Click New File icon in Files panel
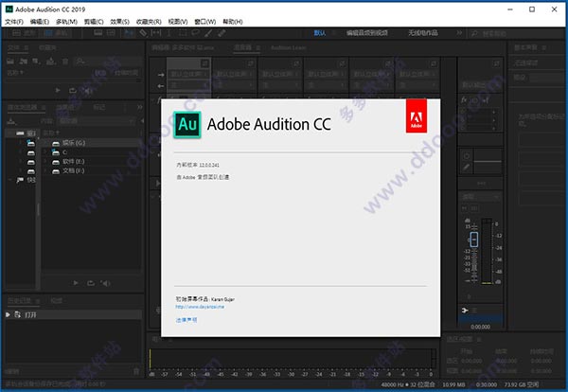Image resolution: width=568 pixels, height=392 pixels. point(36,62)
